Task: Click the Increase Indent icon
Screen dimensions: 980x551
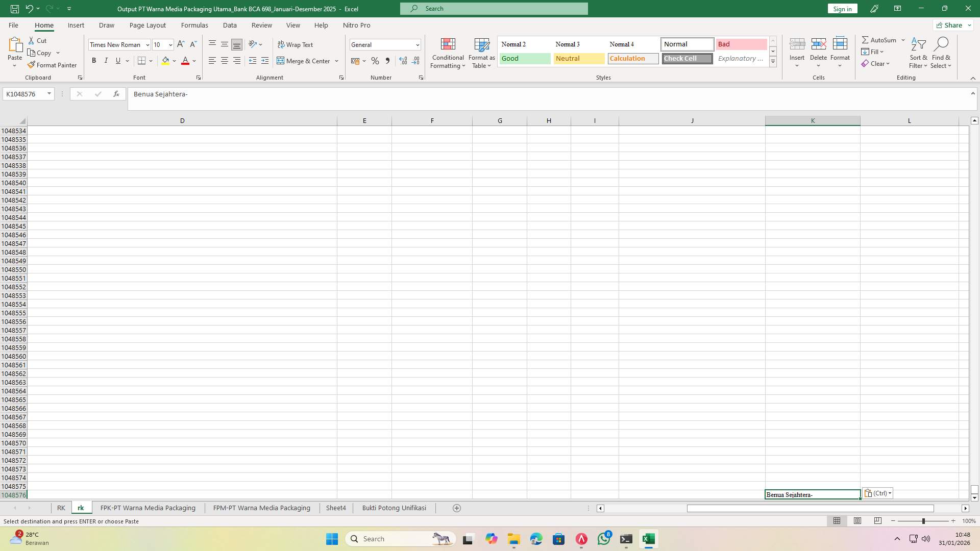Action: [x=265, y=61]
